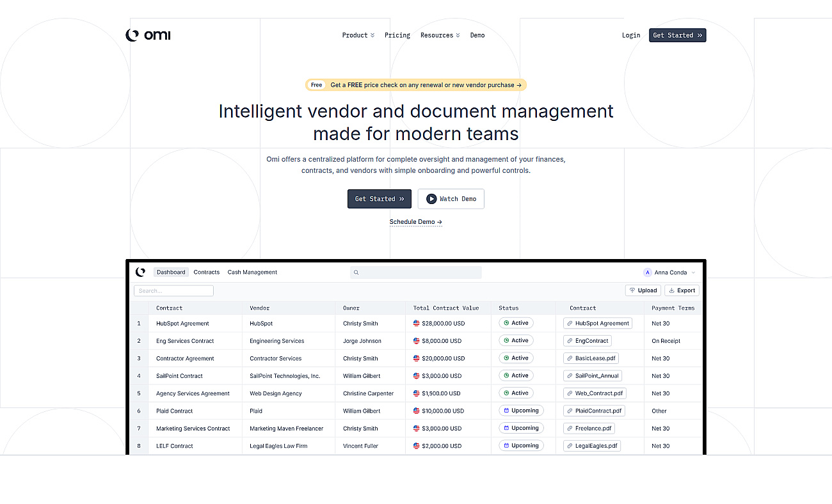Click Upcoming status for Marketing Services Contract
The image size is (832, 504).
[x=521, y=428]
